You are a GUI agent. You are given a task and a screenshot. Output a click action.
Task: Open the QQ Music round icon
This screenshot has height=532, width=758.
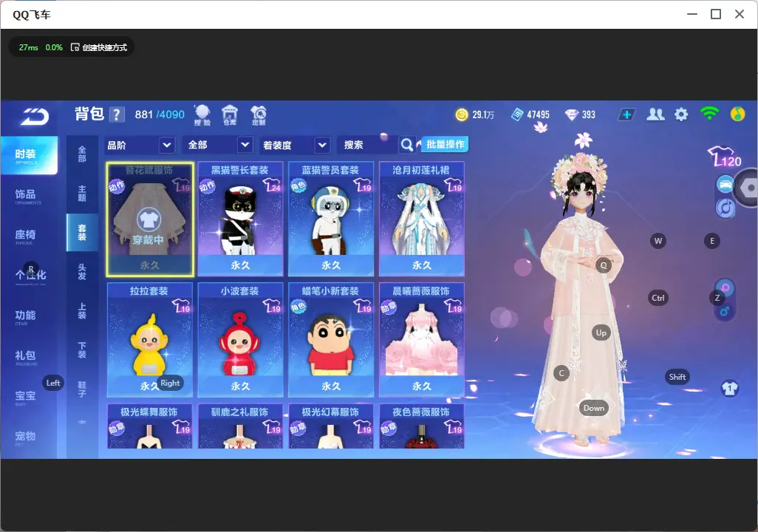click(737, 114)
